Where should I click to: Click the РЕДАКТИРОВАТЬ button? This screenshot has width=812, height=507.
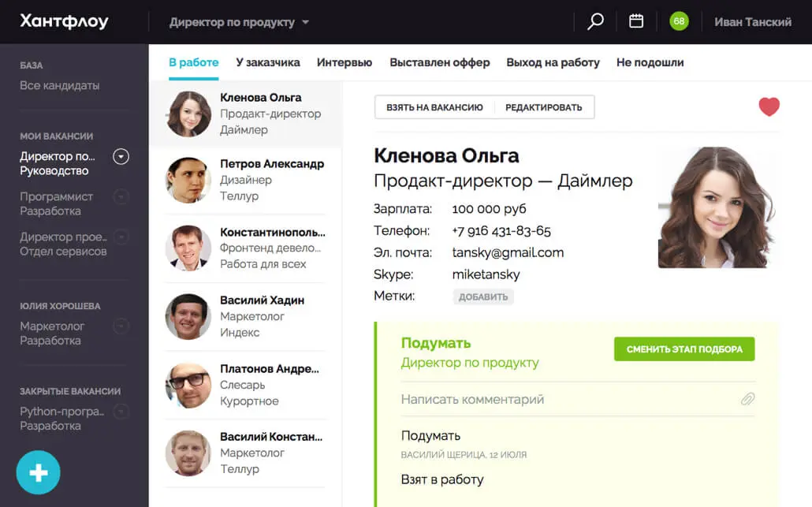542,106
